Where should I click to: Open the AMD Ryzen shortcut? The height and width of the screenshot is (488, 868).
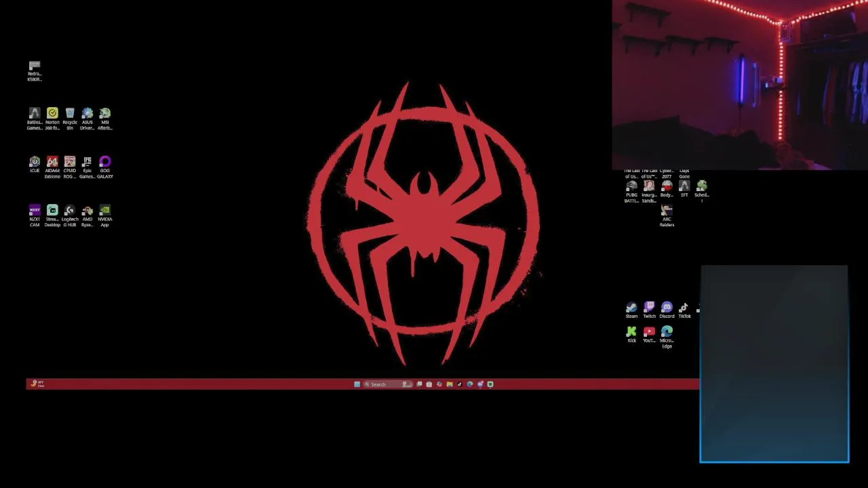click(x=87, y=216)
